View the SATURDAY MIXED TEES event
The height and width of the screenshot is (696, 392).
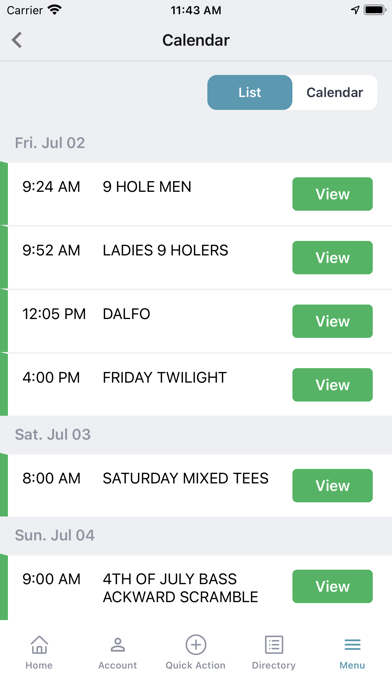point(333,486)
